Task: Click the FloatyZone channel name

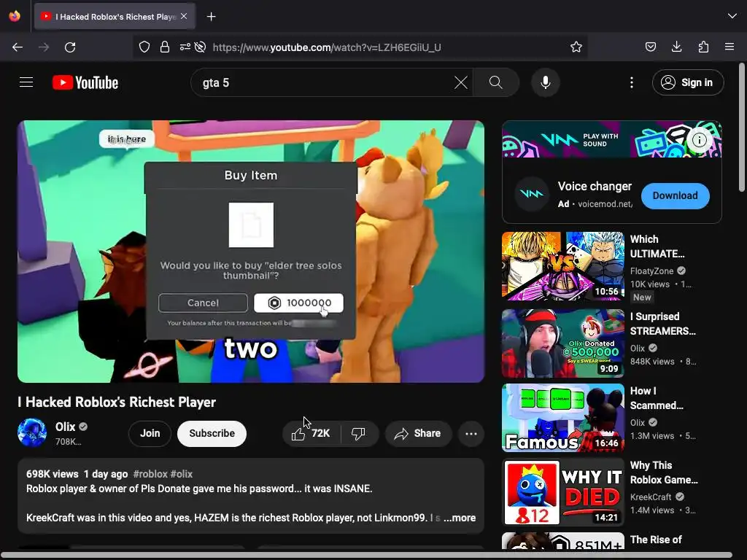Action: pyautogui.click(x=651, y=271)
